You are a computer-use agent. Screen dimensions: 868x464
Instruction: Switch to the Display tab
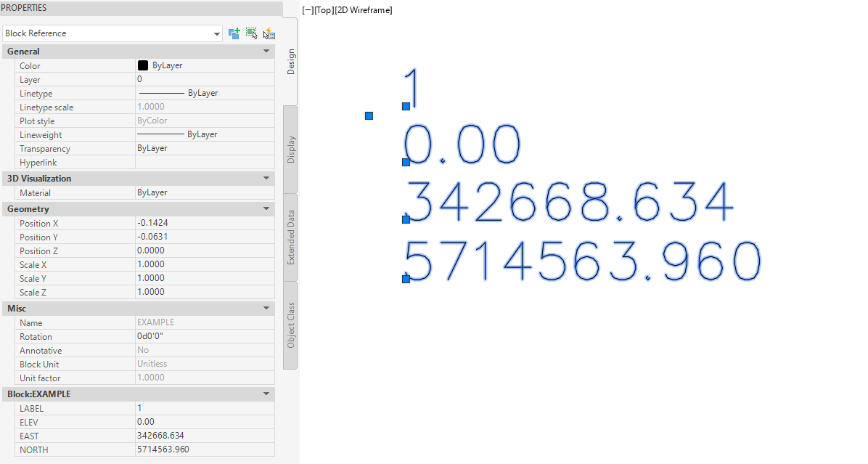[291, 149]
